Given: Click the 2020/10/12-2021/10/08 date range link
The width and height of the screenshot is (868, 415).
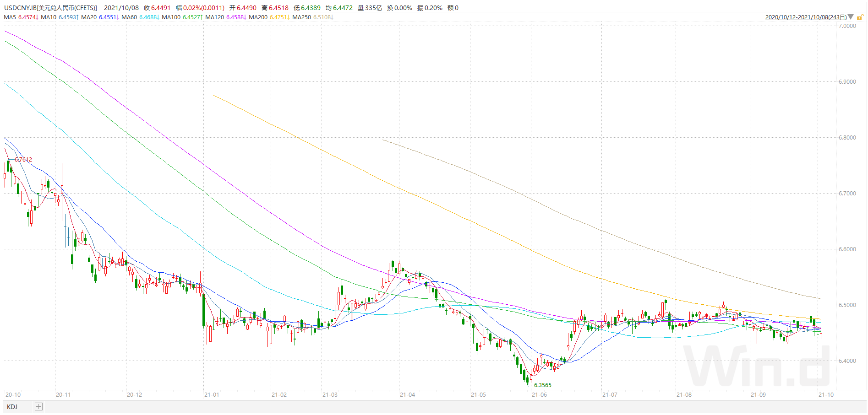Looking at the screenshot, I should click(x=806, y=17).
